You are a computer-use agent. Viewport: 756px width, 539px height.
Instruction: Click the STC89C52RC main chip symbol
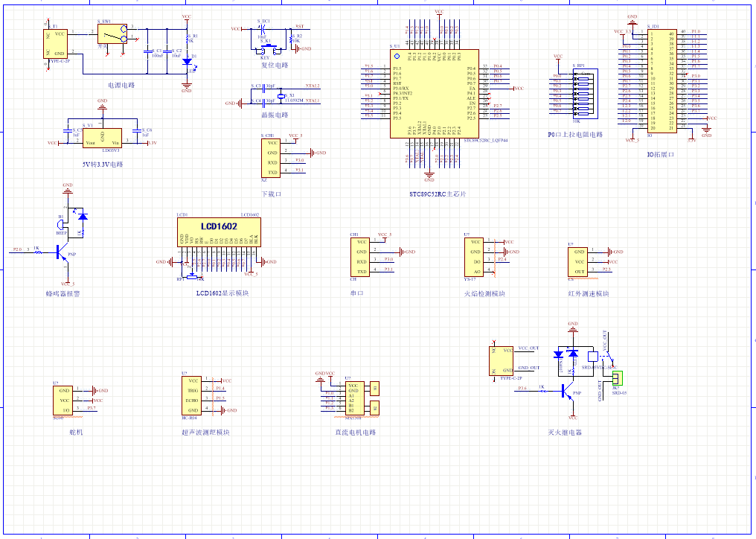click(x=435, y=93)
